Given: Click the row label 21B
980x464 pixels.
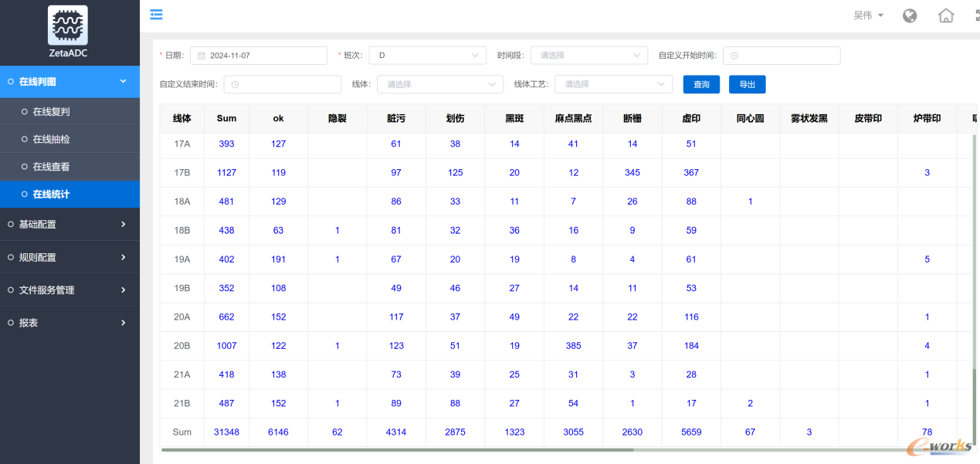Looking at the screenshot, I should [x=182, y=403].
